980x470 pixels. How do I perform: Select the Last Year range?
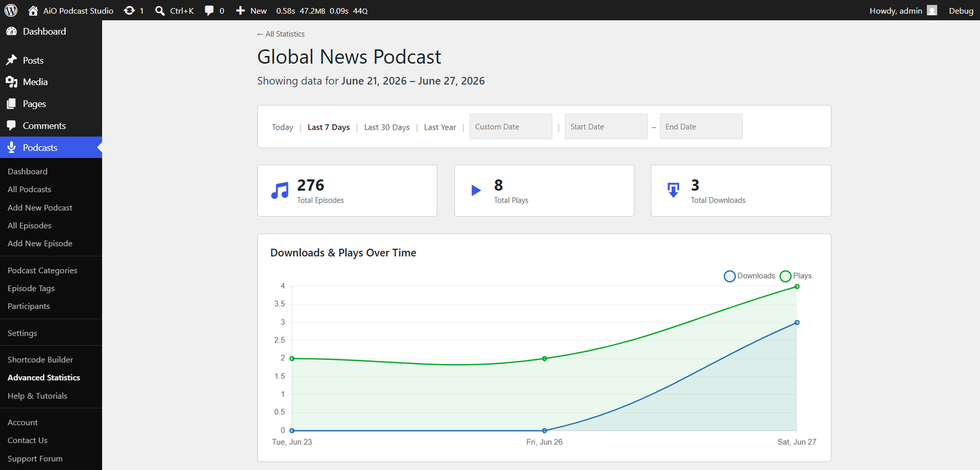pyautogui.click(x=440, y=127)
